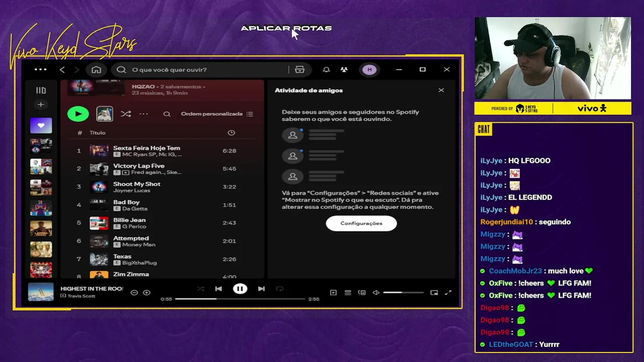Screen dimensions: 644x362
Task: Click the Billie Jean album cover
Action: point(99,223)
